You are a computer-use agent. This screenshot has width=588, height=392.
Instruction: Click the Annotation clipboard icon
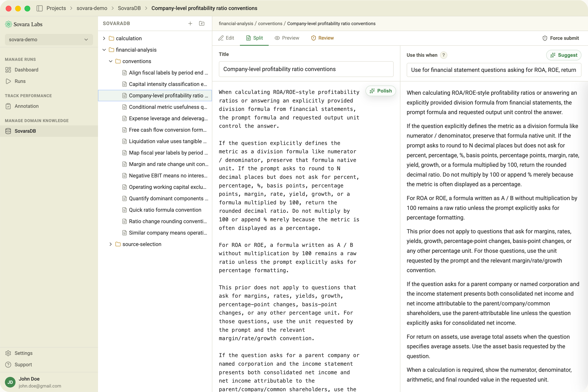(8, 106)
